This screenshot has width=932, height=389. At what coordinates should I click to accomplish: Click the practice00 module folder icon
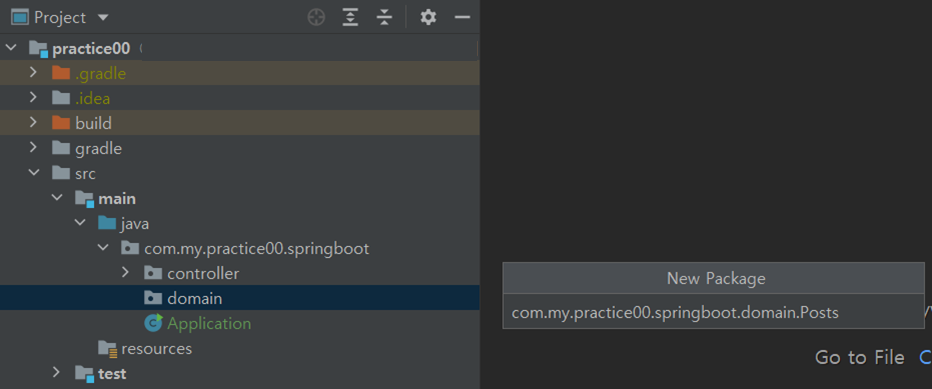[x=38, y=49]
